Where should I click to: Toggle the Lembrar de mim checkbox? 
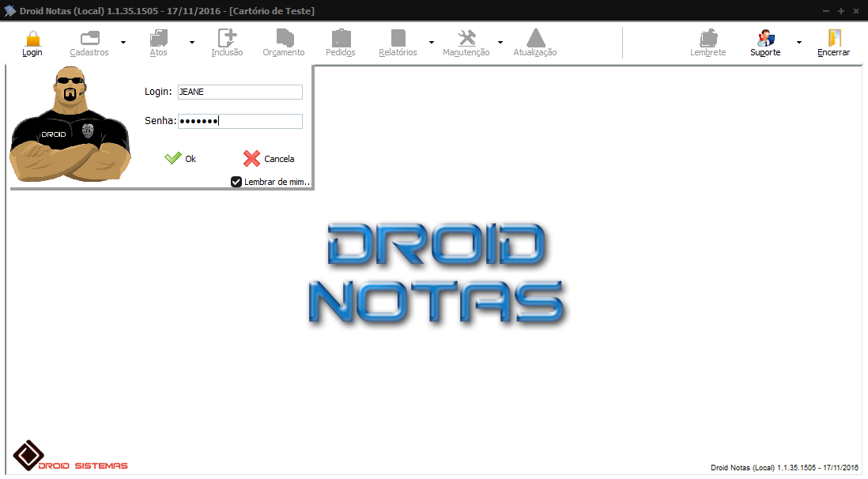pyautogui.click(x=236, y=182)
